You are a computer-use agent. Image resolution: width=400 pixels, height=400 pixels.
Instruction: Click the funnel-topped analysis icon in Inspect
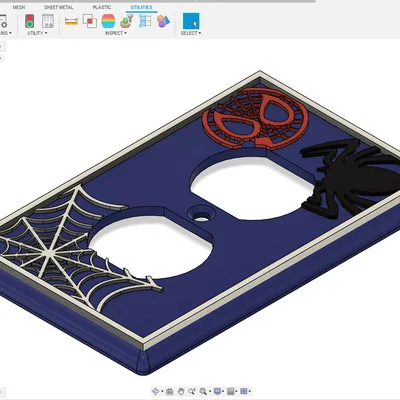coord(126,21)
